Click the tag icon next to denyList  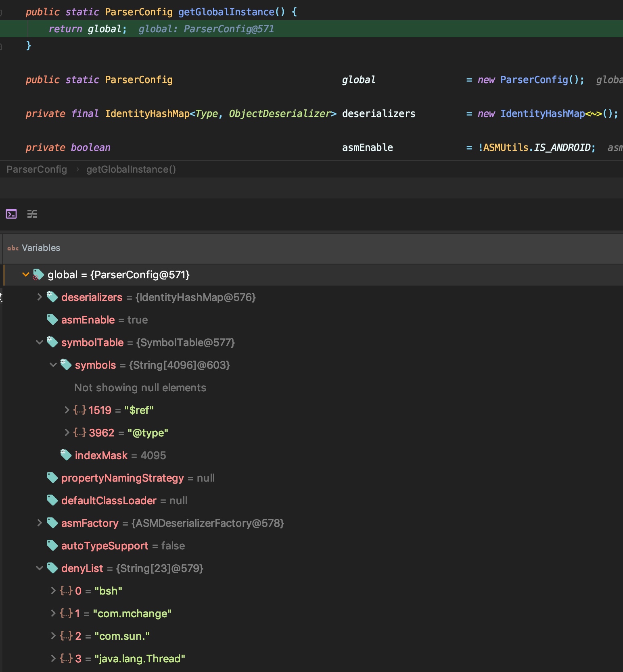coord(52,568)
